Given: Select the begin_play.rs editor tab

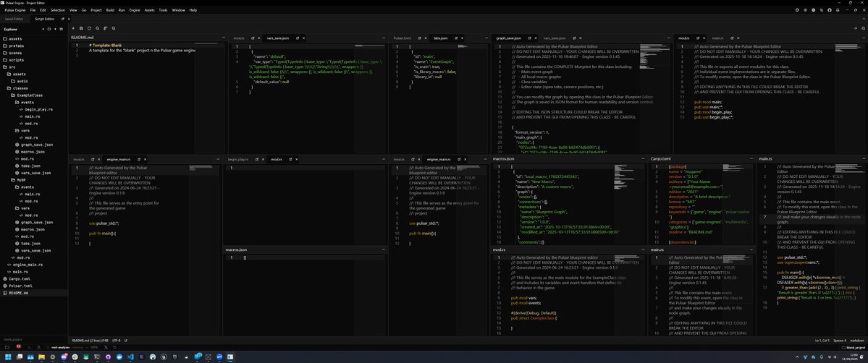Looking at the screenshot, I should [x=237, y=159].
